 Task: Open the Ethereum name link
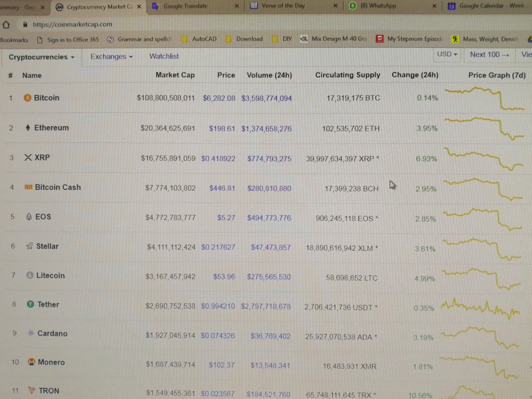tap(51, 128)
